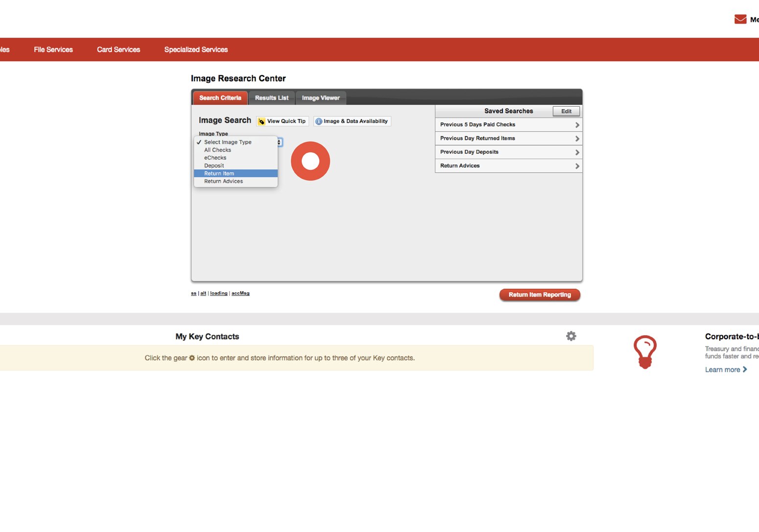Viewport: 759px width, 532px height.
Task: Open the Card Services menu
Action: pyautogui.click(x=118, y=49)
